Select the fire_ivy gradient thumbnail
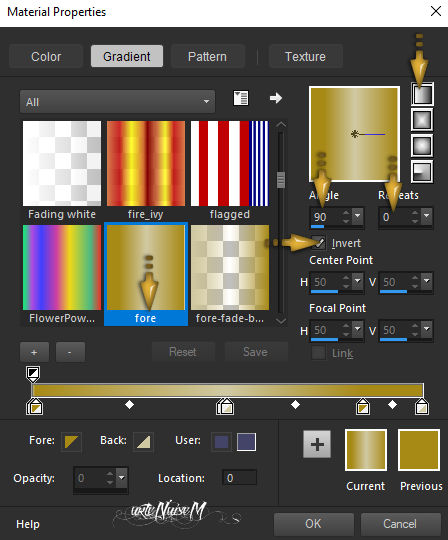 [x=146, y=164]
